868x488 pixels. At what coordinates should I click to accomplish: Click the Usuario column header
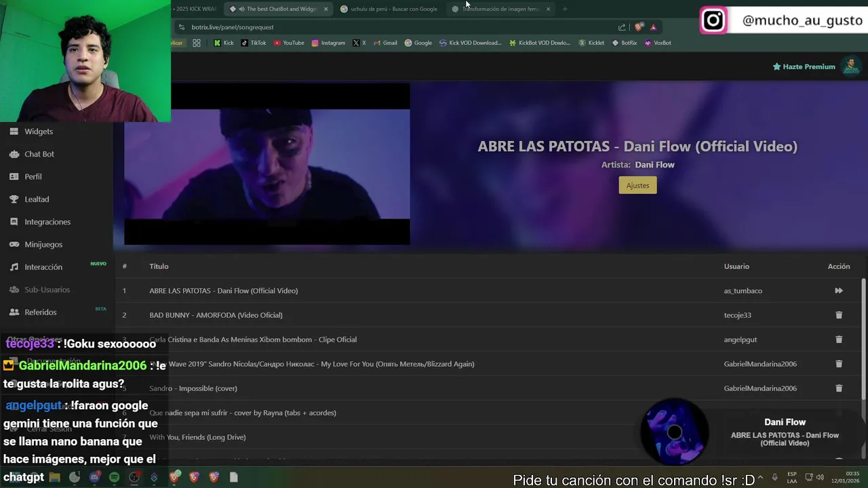tap(736, 266)
